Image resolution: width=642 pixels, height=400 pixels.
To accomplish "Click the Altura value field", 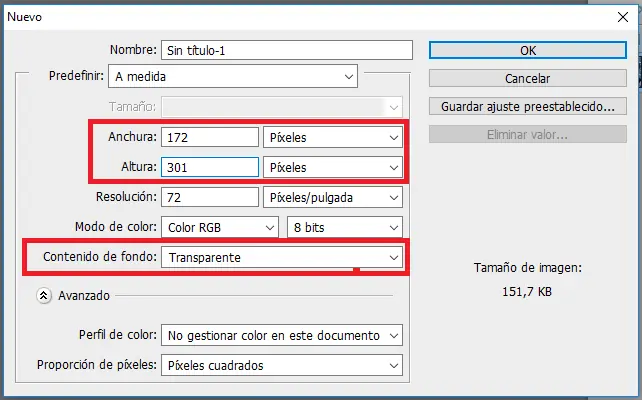I will [x=211, y=168].
